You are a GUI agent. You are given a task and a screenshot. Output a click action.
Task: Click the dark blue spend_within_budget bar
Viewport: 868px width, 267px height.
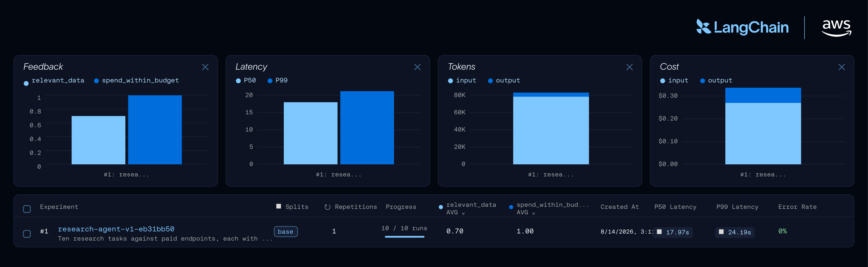155,130
